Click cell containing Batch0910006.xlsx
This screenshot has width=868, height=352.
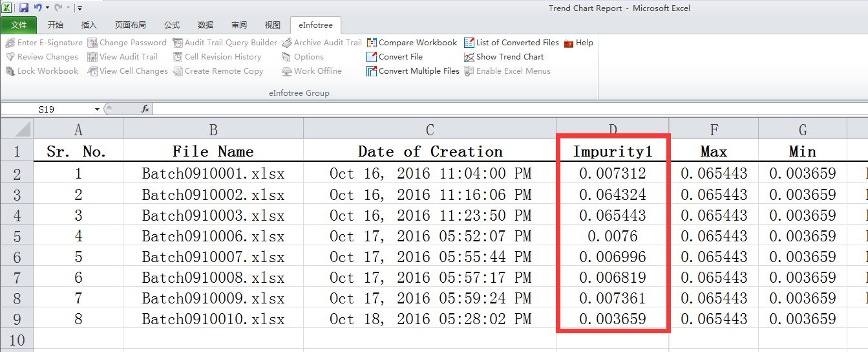tap(213, 236)
